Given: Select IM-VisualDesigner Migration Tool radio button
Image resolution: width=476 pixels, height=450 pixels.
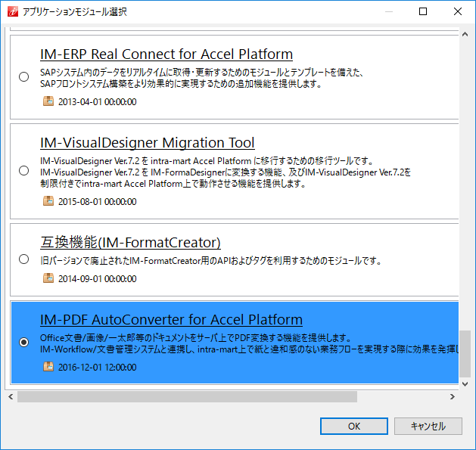Looking at the screenshot, I should coord(23,170).
